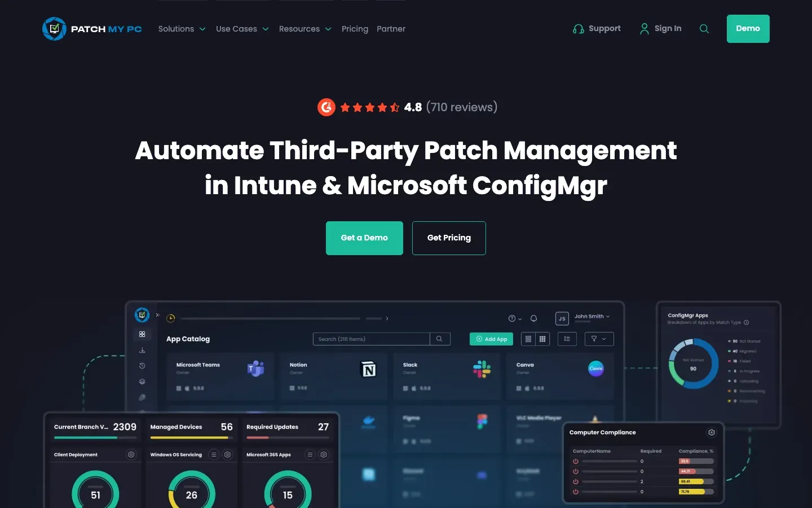Click the Add App button
Screen dimensions: 812x508
coord(491,339)
